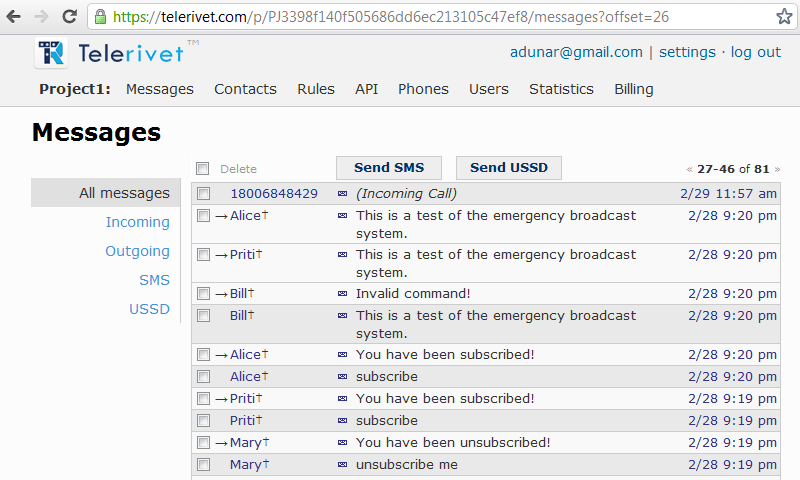Viewport: 800px width, 480px height.
Task: Click envelope icon beside unsubscribe me message
Action: (342, 465)
